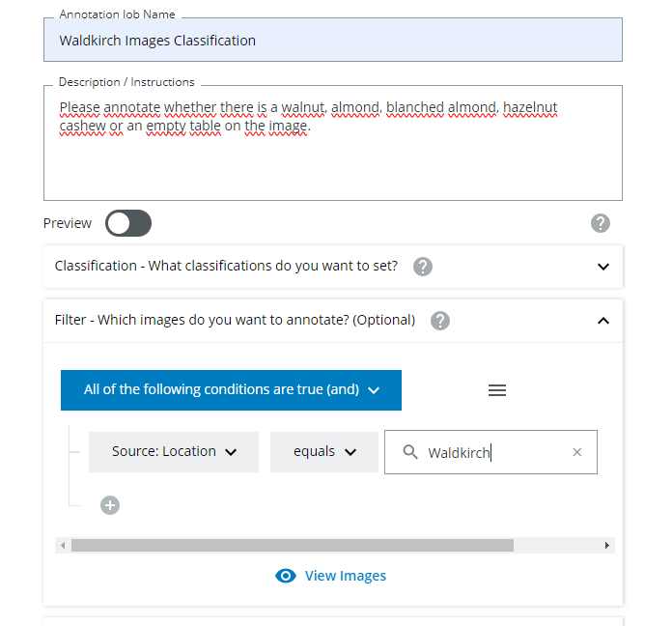
Task: Click the help icon beside Preview toggle
Action: pyautogui.click(x=600, y=223)
